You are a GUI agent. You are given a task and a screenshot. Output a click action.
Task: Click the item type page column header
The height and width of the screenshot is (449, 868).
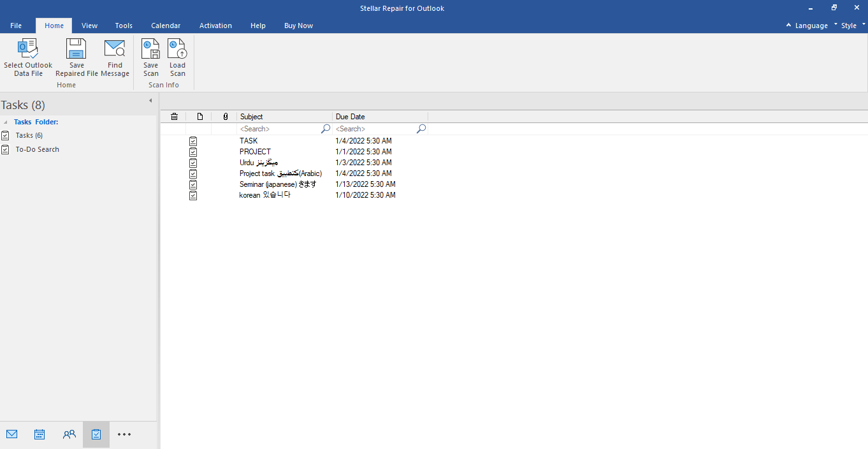point(200,117)
